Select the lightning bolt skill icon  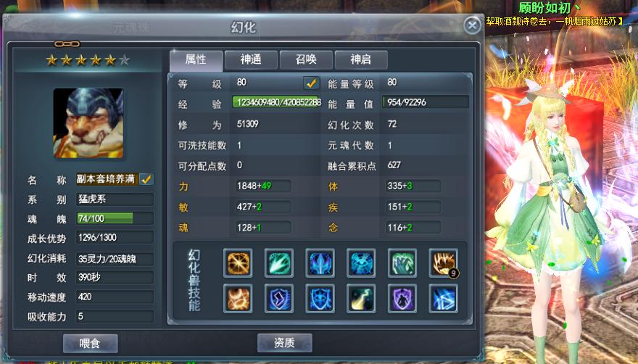tap(361, 299)
